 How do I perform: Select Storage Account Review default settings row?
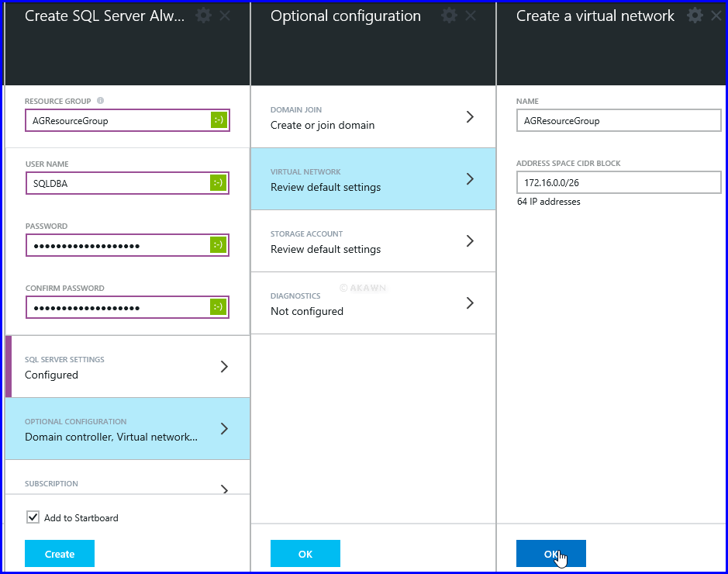373,240
